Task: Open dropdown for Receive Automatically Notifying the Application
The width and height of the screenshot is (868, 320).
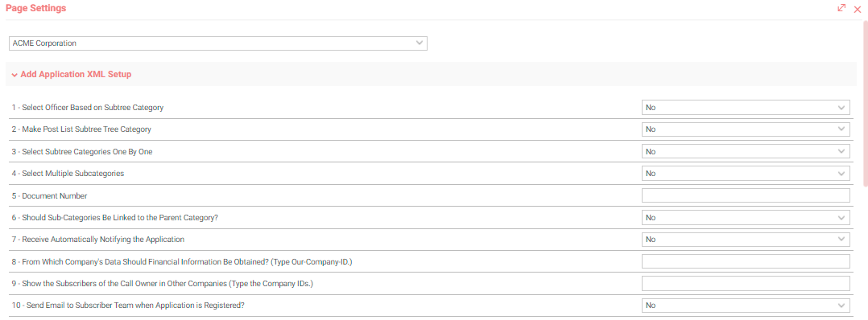Action: point(746,240)
